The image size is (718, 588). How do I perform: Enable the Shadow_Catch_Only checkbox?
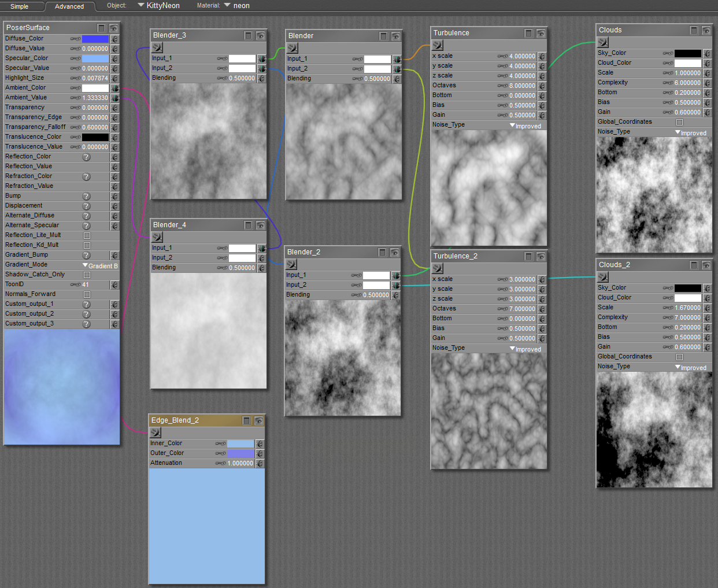pos(87,275)
